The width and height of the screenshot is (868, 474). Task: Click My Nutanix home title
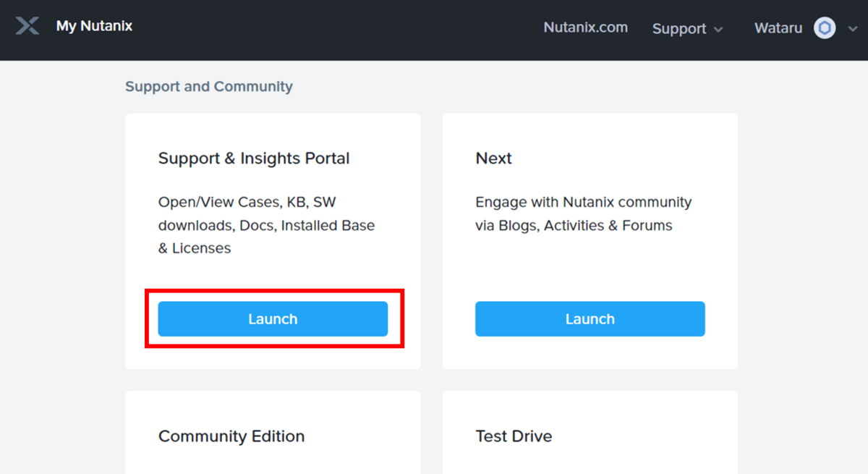point(95,27)
